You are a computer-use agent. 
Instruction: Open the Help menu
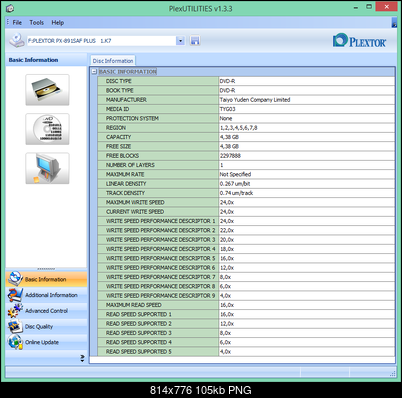pyautogui.click(x=58, y=23)
